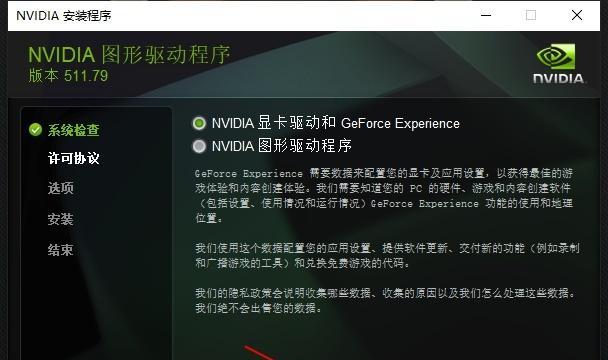Click the NVIDIA 安装程序 window title

(x=64, y=16)
